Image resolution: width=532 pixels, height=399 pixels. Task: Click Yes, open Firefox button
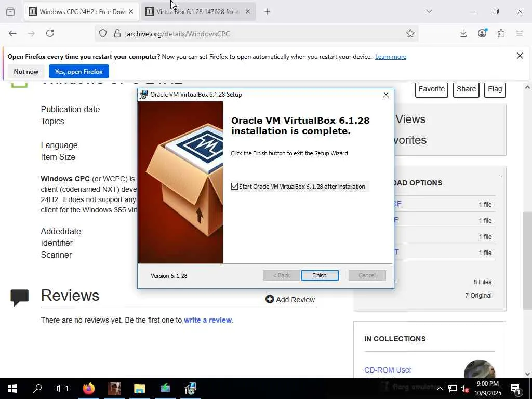coord(79,72)
